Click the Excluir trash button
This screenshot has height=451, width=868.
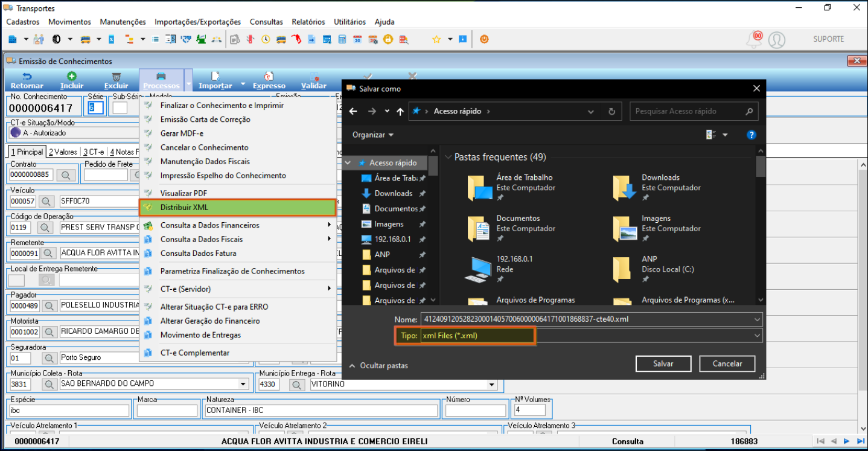point(116,81)
